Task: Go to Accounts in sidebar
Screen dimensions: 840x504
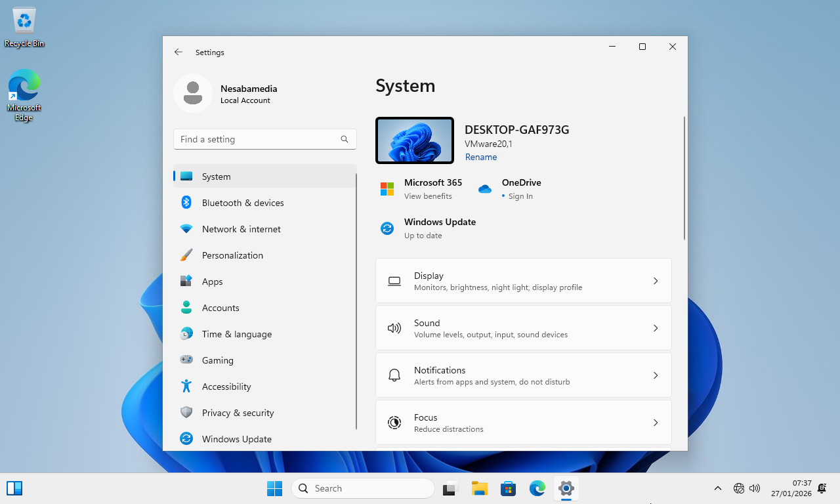Action: point(220,308)
